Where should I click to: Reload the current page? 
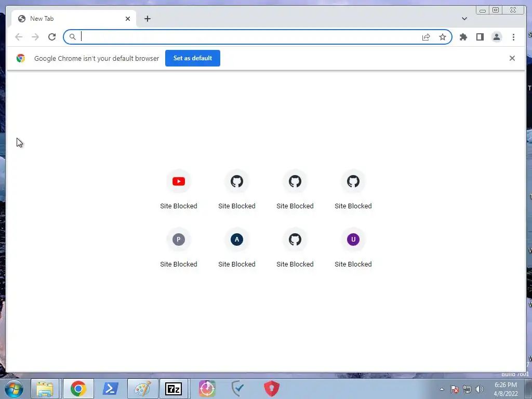tap(52, 37)
